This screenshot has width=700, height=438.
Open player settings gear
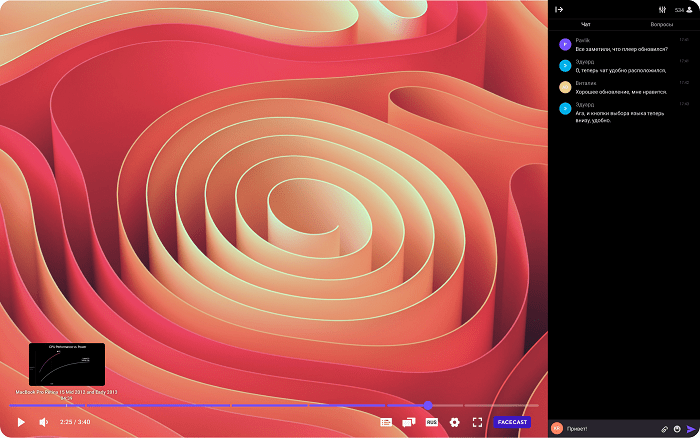click(454, 422)
